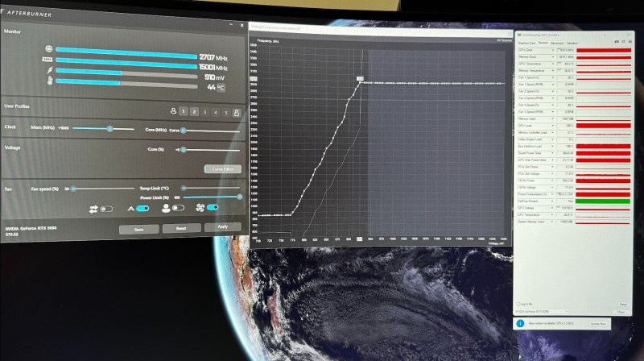Screen dimensions: 644x361
Task: Click the Curve Editor button in Afterburner
Action: [x=223, y=169]
